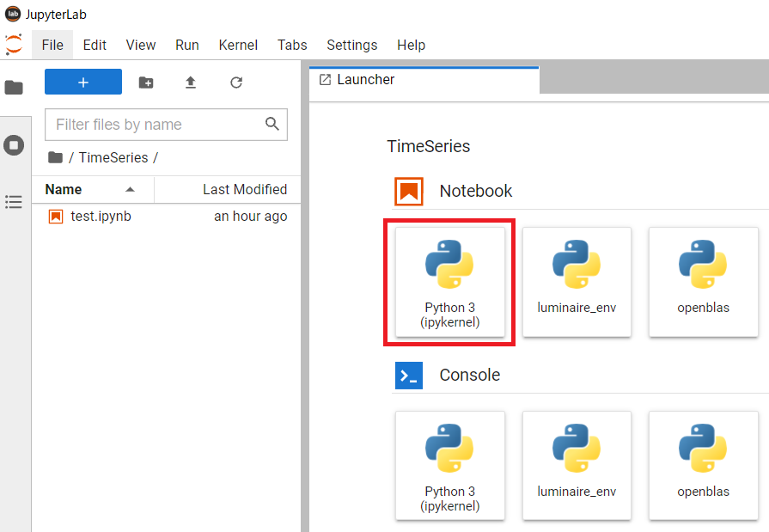
Task: Open luminaire_env console
Action: tap(577, 465)
